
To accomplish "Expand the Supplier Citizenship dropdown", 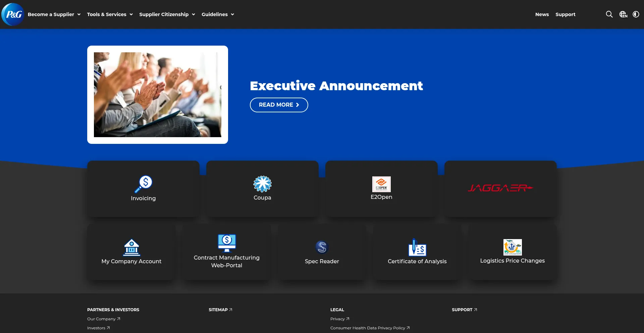I will tap(167, 14).
